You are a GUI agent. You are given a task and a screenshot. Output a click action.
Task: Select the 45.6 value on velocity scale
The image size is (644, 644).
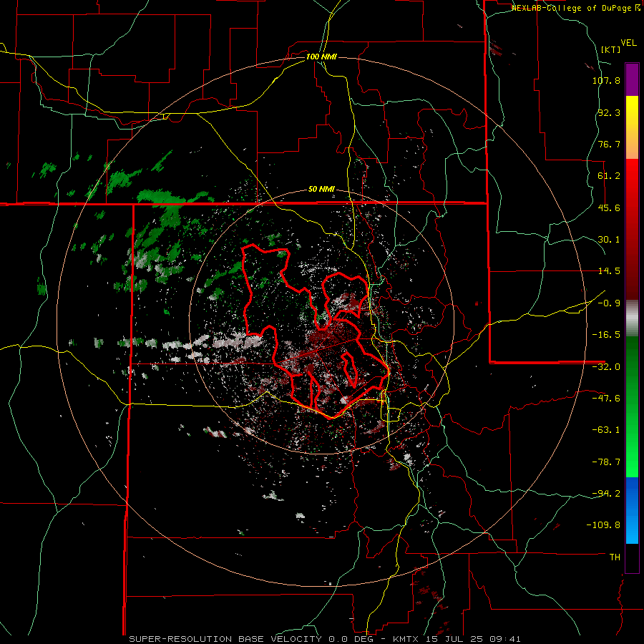click(x=609, y=208)
